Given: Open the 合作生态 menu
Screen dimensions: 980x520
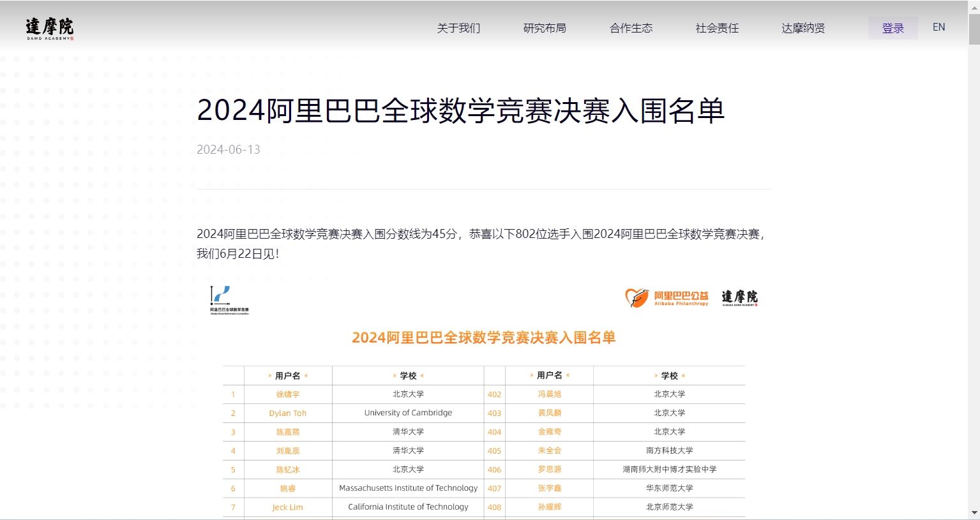Looking at the screenshot, I should click(x=631, y=28).
